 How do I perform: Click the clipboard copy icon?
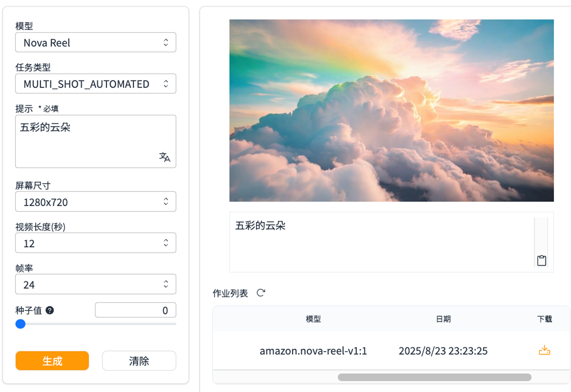click(x=541, y=260)
